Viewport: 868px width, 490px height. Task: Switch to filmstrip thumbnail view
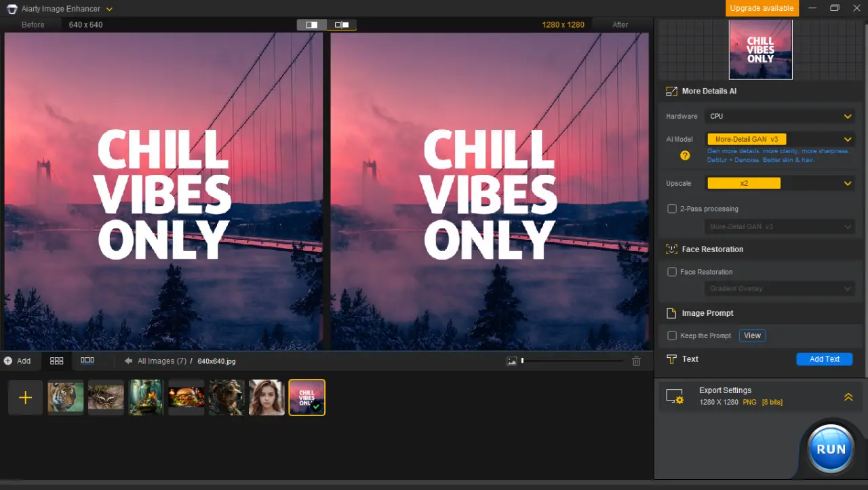tap(87, 361)
